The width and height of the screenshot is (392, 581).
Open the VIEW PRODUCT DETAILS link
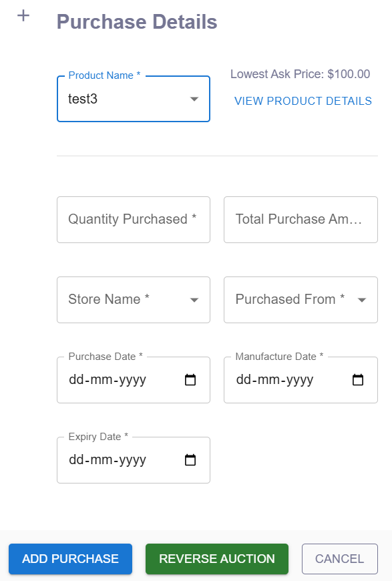tap(303, 101)
